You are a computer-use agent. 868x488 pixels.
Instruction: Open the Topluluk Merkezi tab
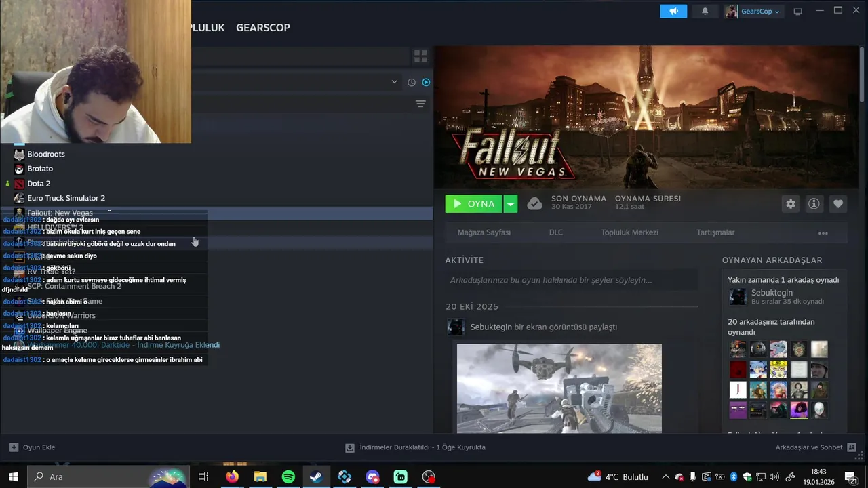(x=629, y=232)
